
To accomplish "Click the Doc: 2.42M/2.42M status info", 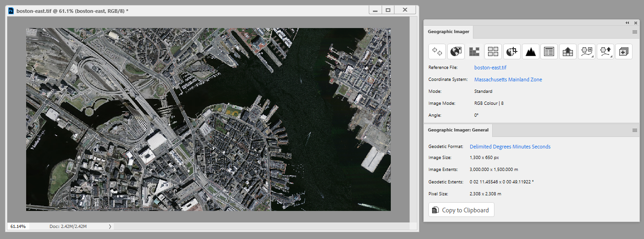I will click(x=68, y=227).
